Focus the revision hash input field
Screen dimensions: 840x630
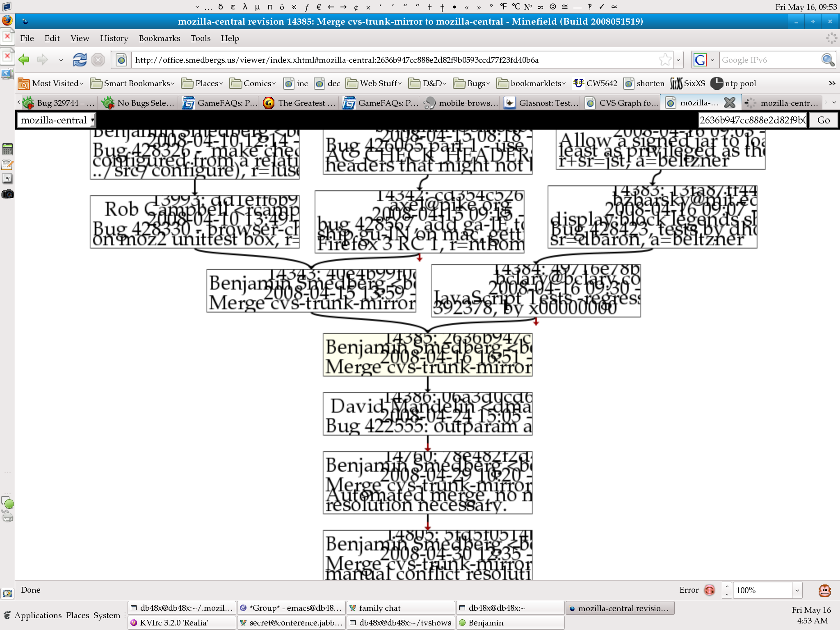[753, 120]
